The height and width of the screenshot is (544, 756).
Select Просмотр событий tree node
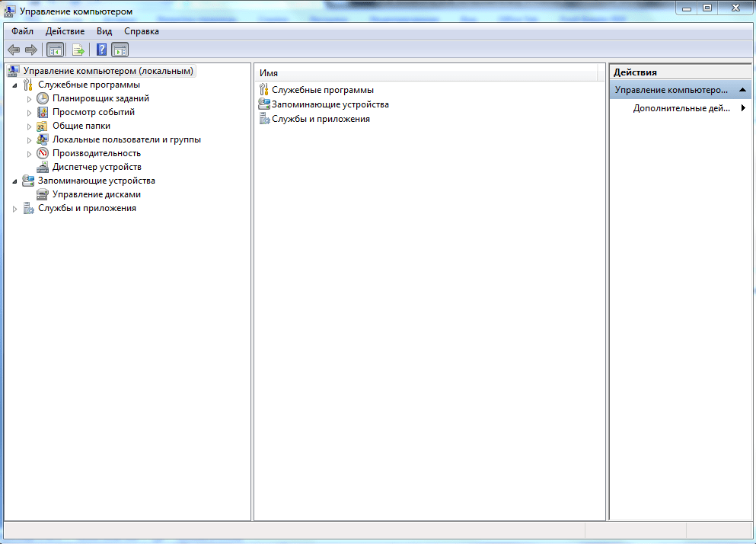tap(93, 112)
